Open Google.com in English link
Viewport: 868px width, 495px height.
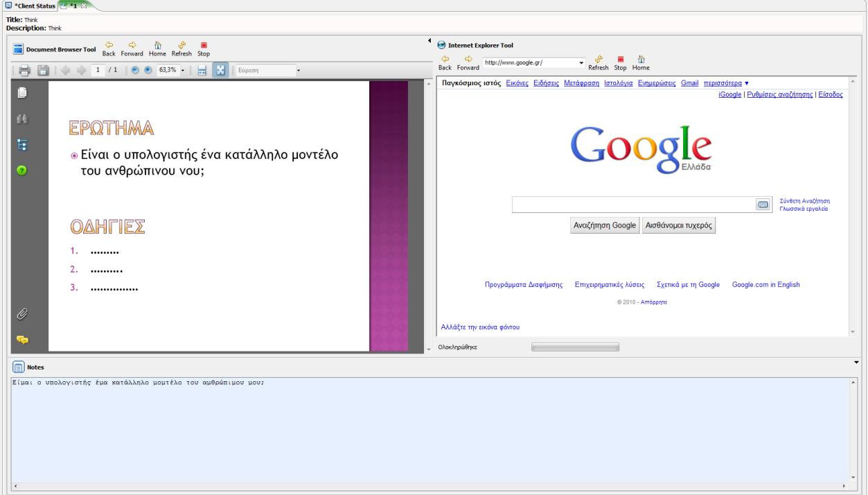[x=766, y=284]
